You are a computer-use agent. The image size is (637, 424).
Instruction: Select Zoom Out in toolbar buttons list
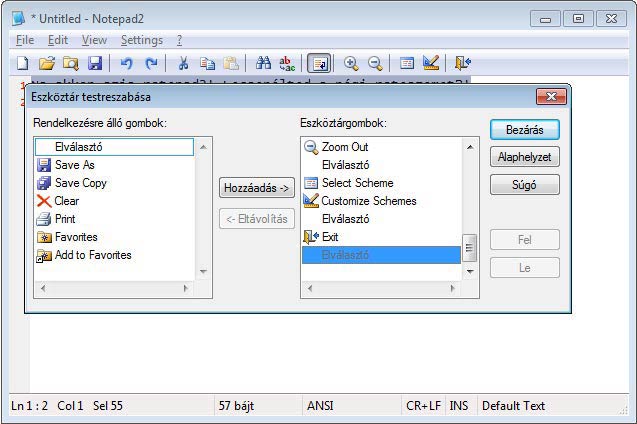tap(381, 147)
